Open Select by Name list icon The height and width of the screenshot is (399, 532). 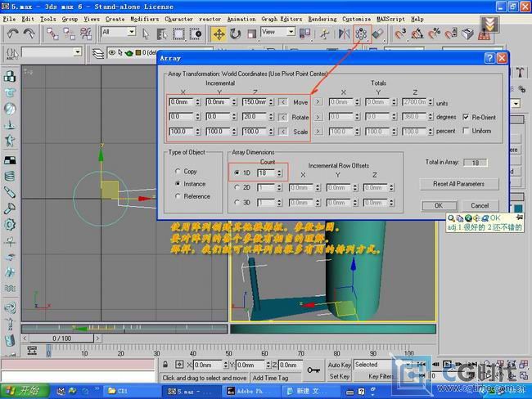click(x=162, y=34)
